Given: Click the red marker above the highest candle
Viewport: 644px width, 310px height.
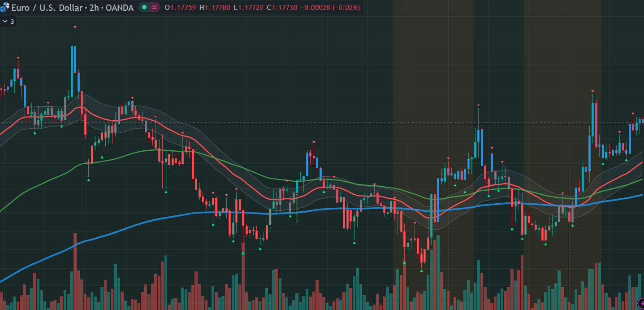Looking at the screenshot, I should tap(75, 27).
